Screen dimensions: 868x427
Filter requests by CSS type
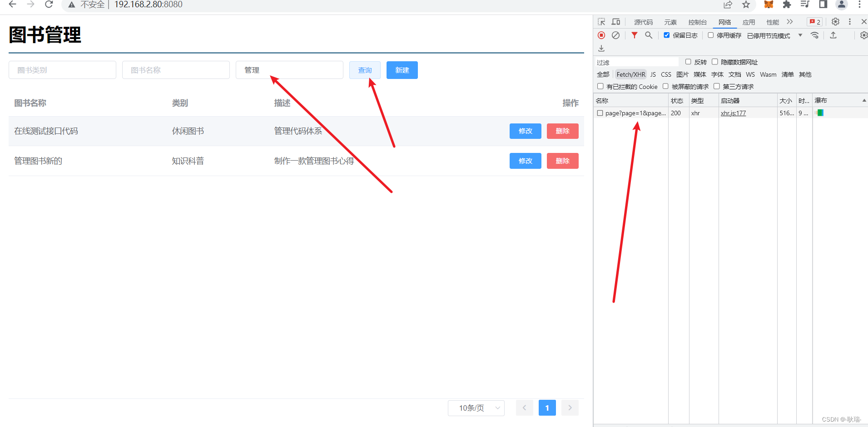coord(666,74)
